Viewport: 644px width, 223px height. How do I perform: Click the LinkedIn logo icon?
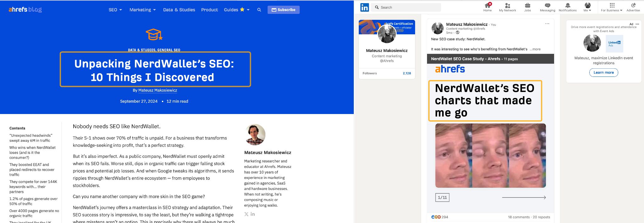[364, 7]
